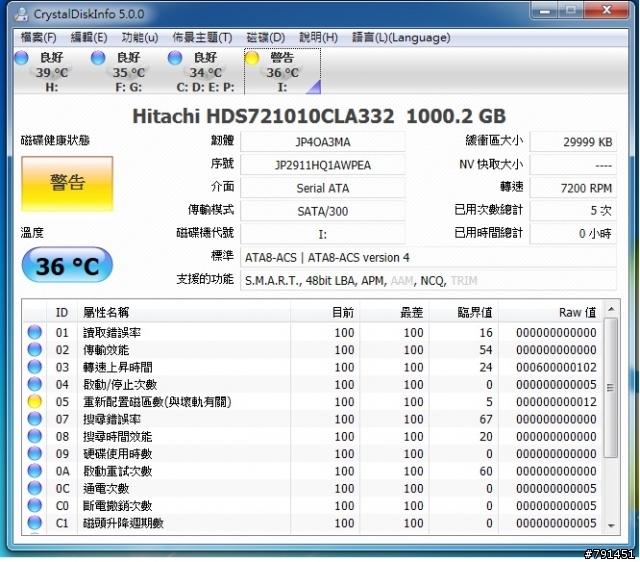
Task: Maximize the CrystalDiskInfo window
Action: tap(571, 10)
